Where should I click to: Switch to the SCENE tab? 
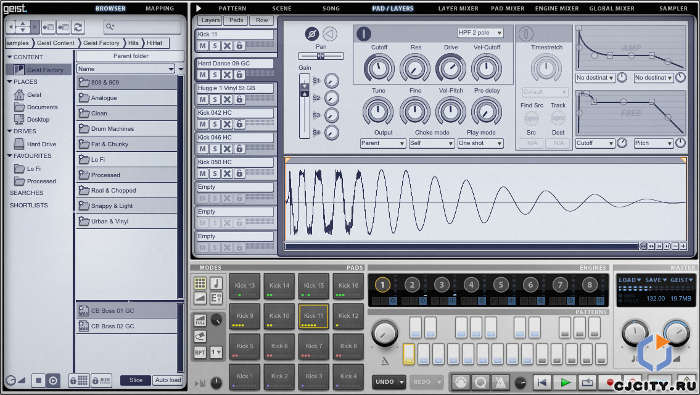[282, 8]
